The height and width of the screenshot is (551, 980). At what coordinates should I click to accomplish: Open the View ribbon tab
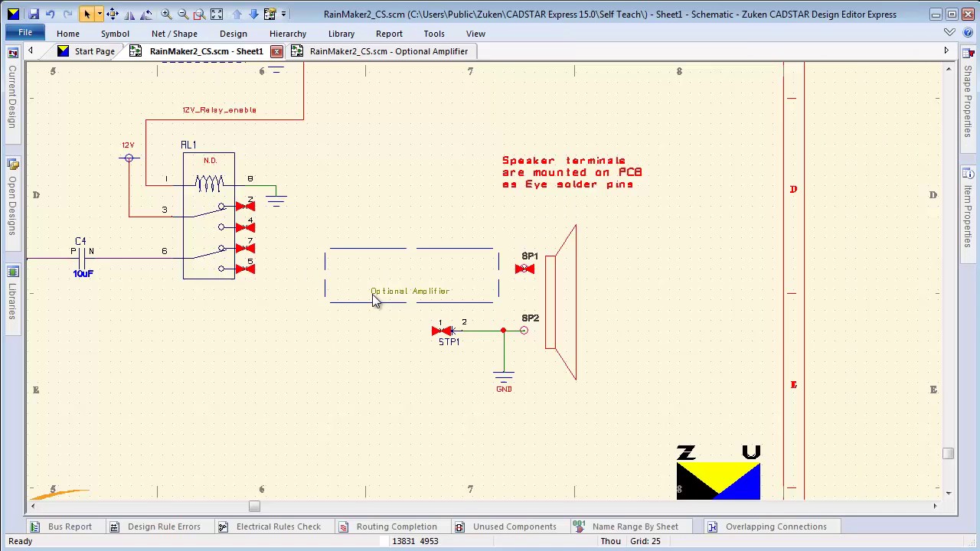[475, 34]
